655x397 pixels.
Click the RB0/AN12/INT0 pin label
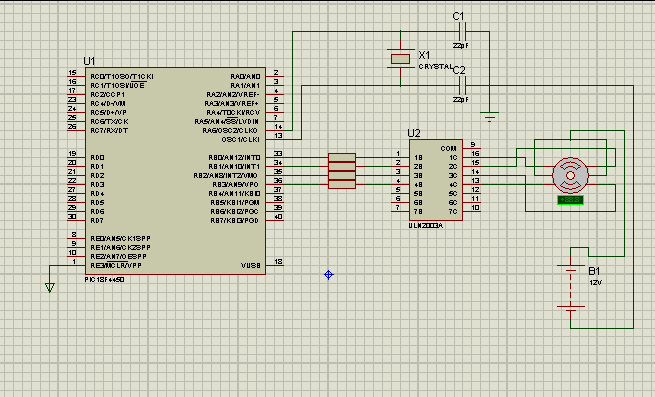[234, 158]
